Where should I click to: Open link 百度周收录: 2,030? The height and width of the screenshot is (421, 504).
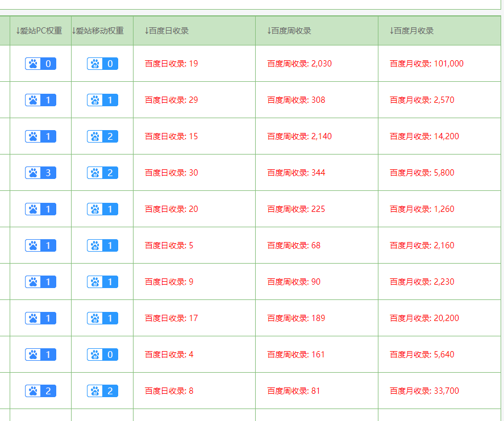click(x=299, y=64)
